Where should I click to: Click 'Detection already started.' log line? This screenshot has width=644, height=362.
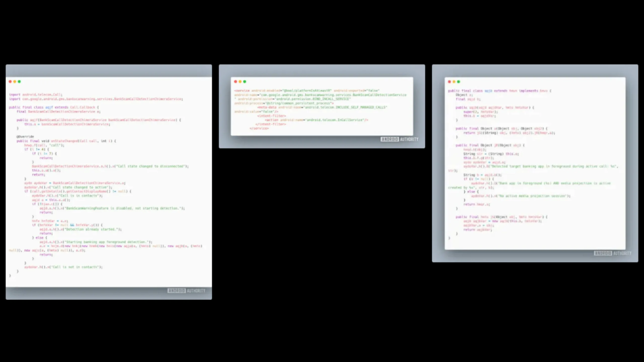tap(80, 230)
